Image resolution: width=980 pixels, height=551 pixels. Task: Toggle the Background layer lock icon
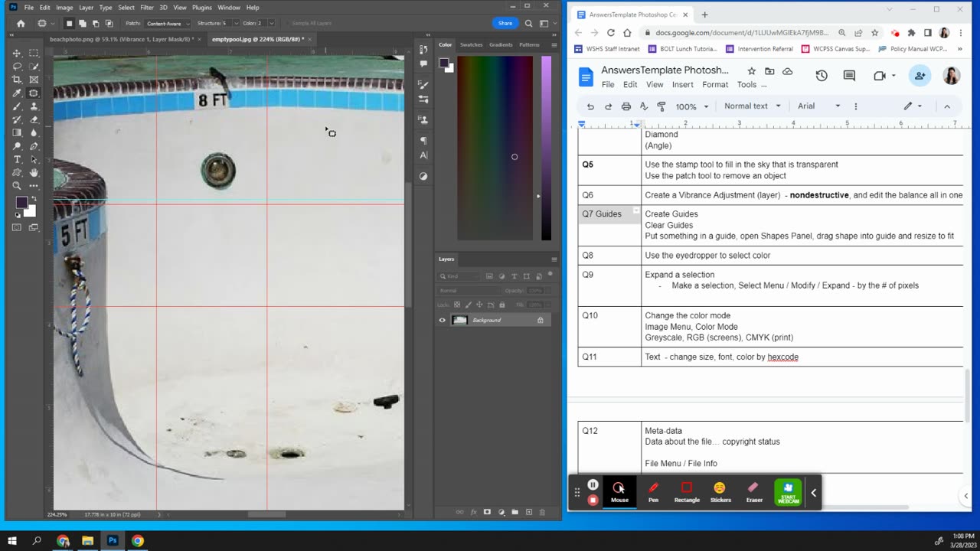click(541, 320)
